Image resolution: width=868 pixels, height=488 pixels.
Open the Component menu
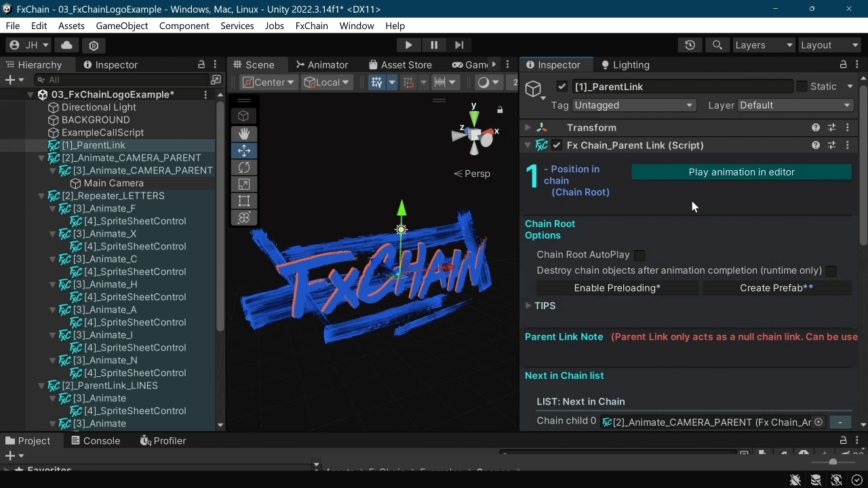pos(184,26)
